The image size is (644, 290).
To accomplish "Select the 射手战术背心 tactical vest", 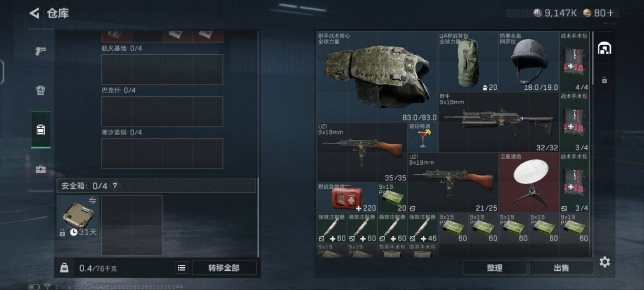I will click(377, 77).
